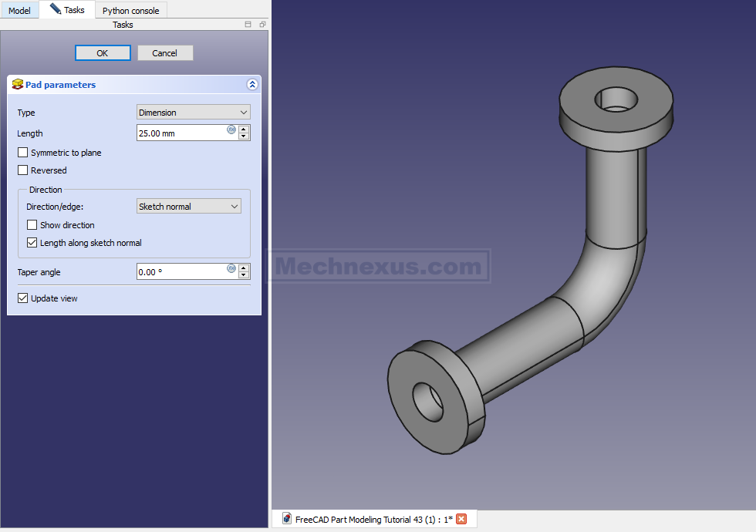
Task: Enable the Show direction checkbox
Action: 32,225
